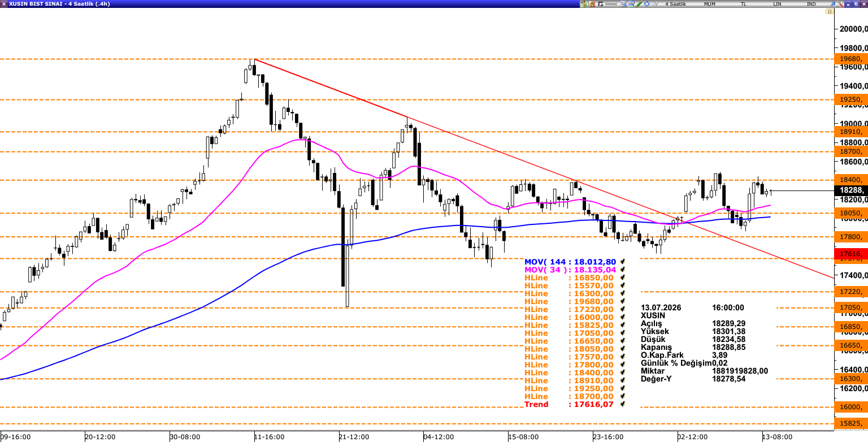Select the blue crosshair move icon
The width and height of the screenshot is (868, 442).
pos(646,4)
